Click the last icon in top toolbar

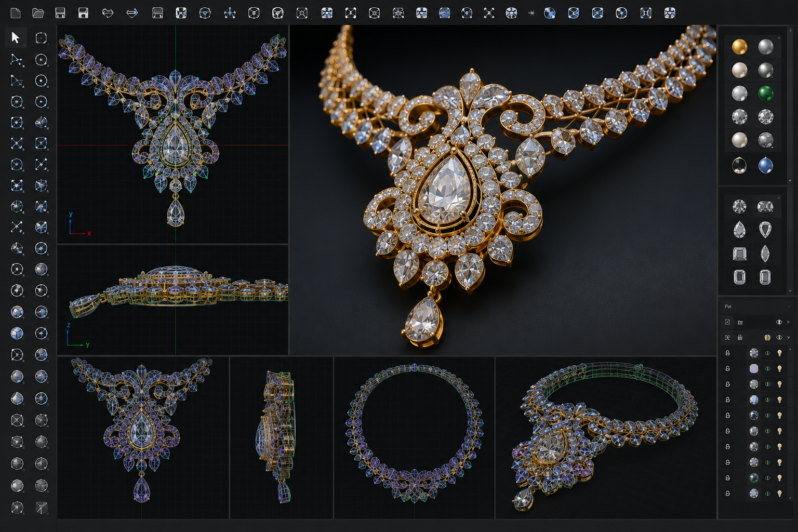click(670, 13)
